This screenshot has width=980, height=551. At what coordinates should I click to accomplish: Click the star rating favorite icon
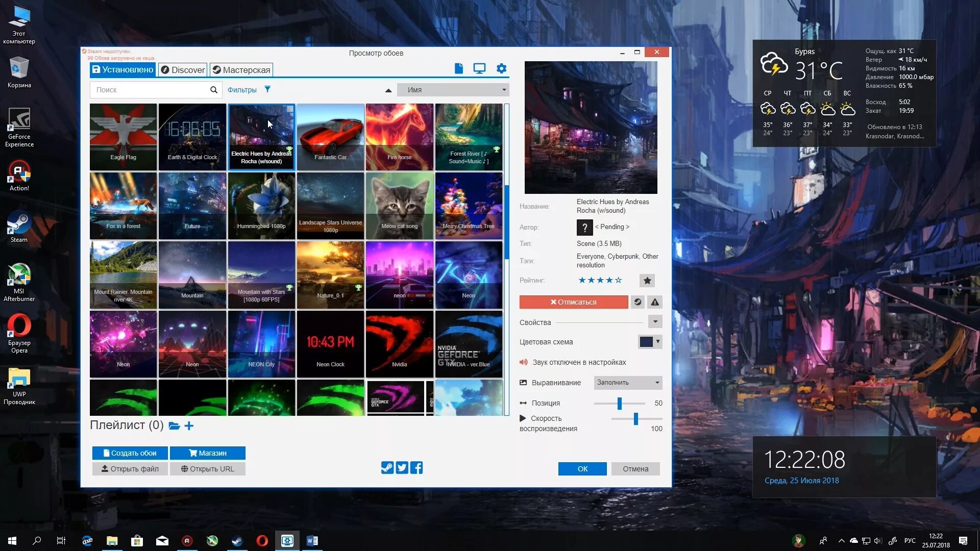point(646,280)
